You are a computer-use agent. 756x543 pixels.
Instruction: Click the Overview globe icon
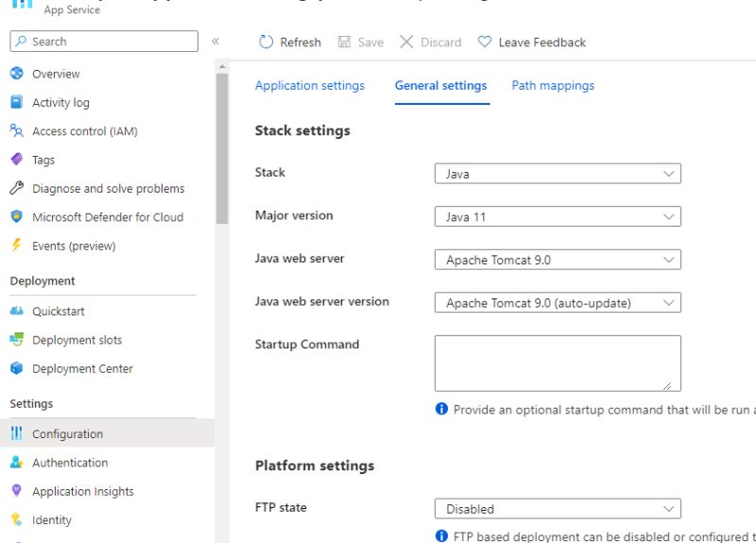pos(16,74)
